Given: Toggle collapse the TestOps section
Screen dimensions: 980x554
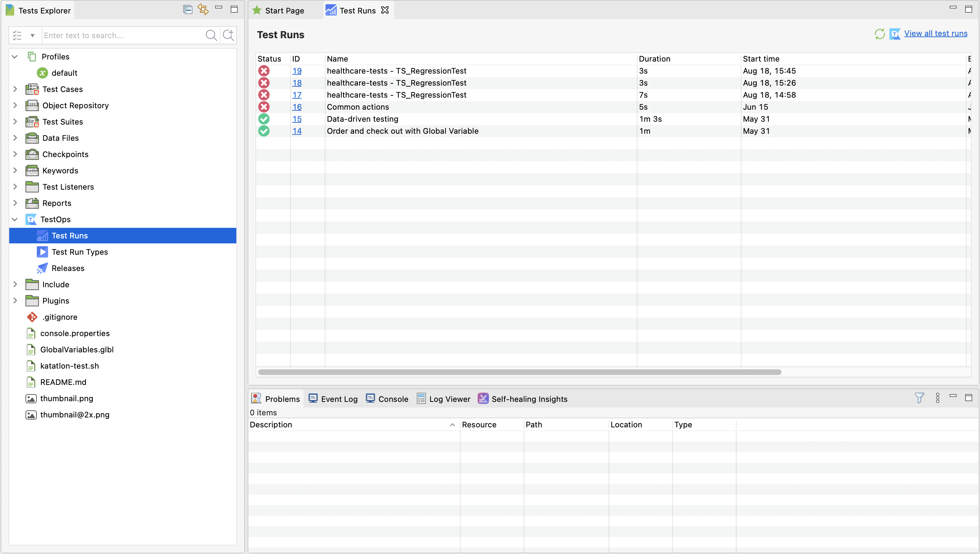Looking at the screenshot, I should pyautogui.click(x=15, y=219).
